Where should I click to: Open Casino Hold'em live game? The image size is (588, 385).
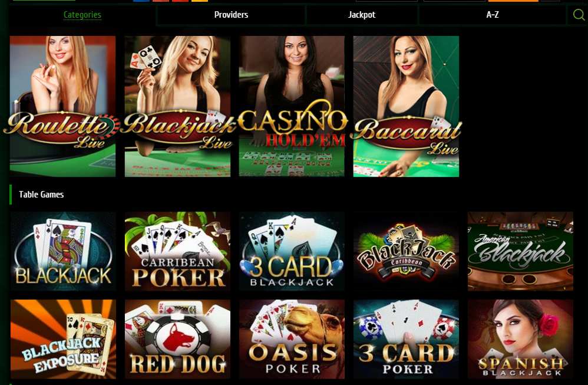click(x=292, y=106)
